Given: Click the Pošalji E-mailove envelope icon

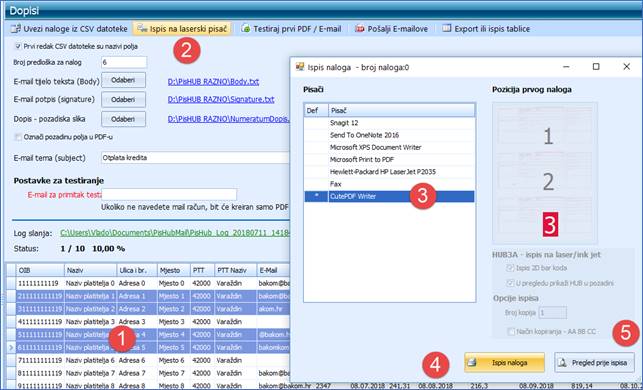Looking at the screenshot, I should pos(360,29).
